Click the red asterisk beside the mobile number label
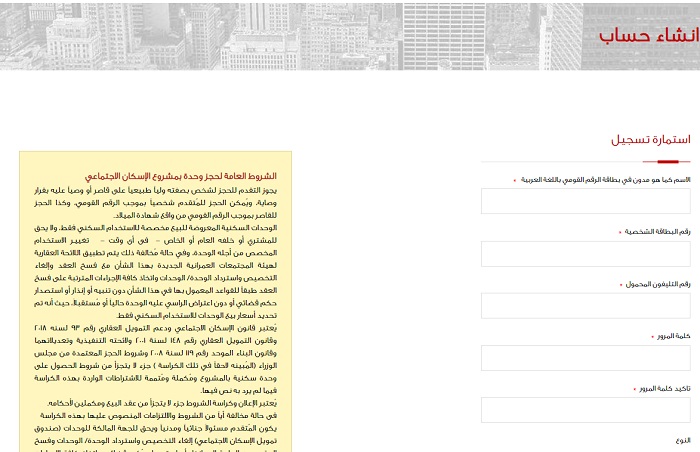Screen dimensions: 700x452 (619, 285)
